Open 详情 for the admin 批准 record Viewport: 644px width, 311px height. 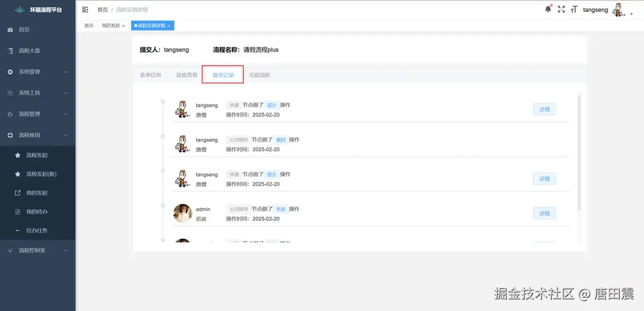click(x=544, y=213)
